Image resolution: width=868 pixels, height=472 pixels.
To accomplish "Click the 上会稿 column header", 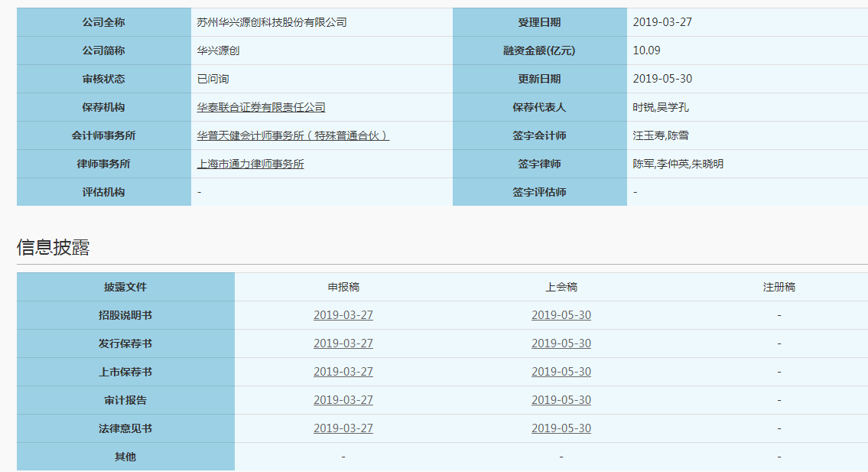I will click(561, 287).
